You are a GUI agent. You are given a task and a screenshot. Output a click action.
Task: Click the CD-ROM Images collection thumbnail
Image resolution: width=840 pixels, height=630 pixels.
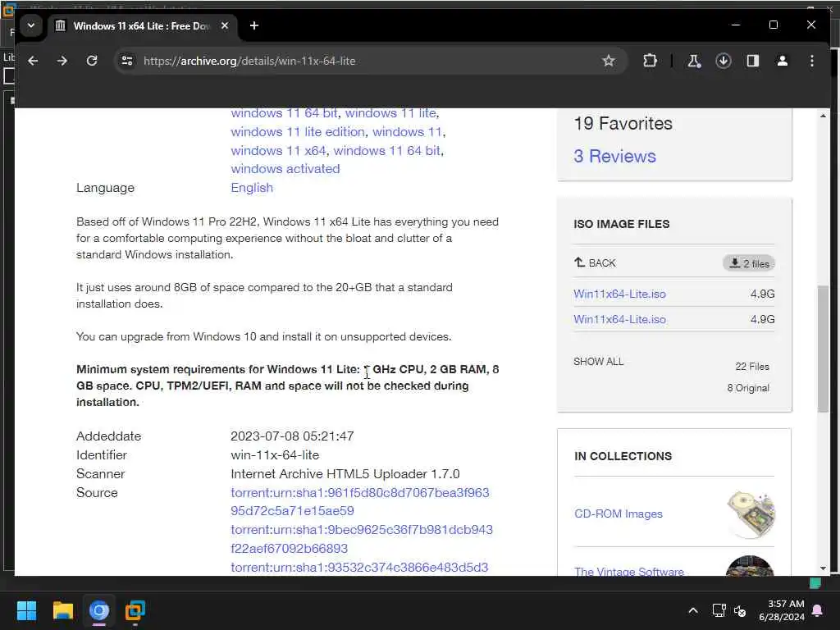pos(751,514)
